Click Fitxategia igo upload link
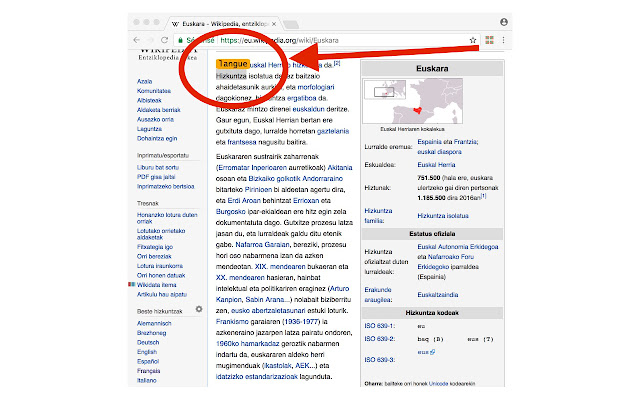 point(155,247)
